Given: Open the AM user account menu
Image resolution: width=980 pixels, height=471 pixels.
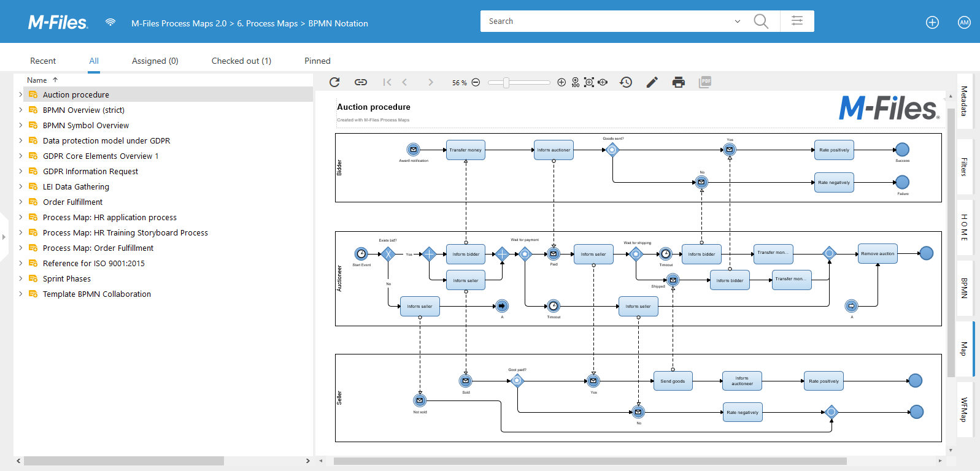Looking at the screenshot, I should [x=964, y=23].
